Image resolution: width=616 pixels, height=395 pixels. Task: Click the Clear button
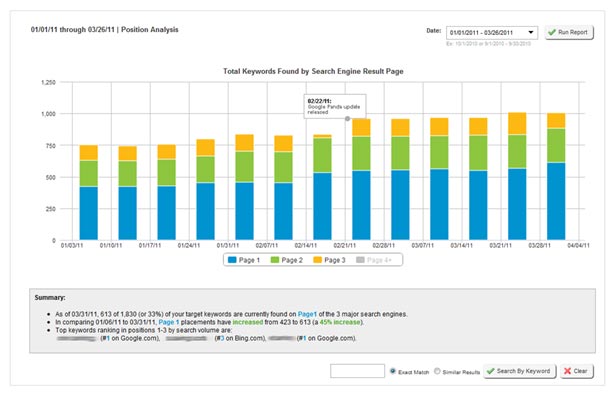(x=576, y=371)
